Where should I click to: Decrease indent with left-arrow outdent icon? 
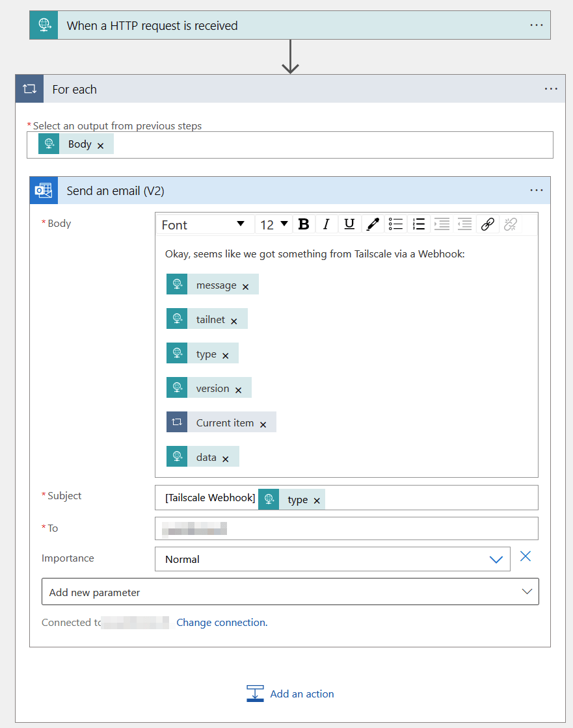(x=465, y=224)
